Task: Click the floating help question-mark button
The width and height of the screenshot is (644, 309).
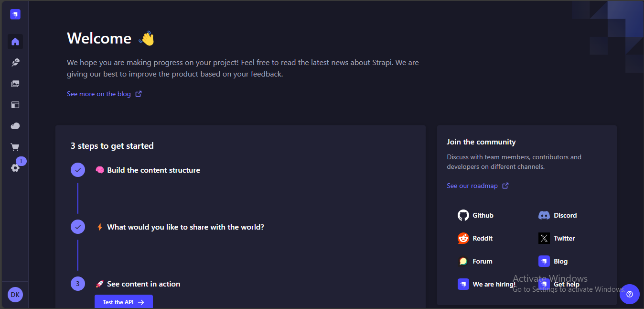Action: 629,294
